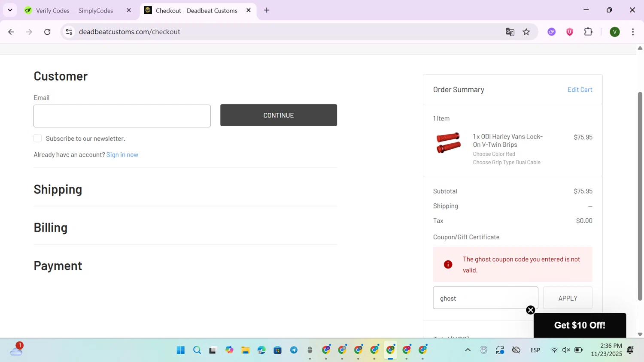Toggle Subscribe to our newsletter checkbox
The image size is (644, 362).
[x=38, y=138]
